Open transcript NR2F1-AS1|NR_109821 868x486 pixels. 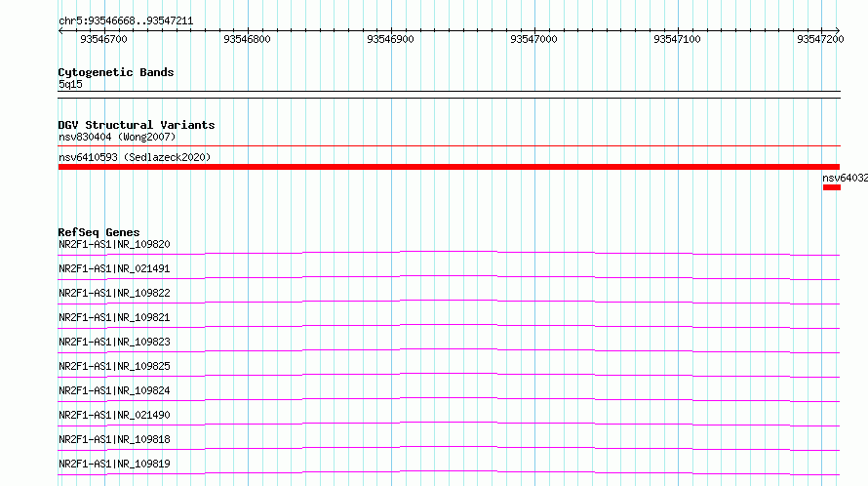[x=114, y=317]
